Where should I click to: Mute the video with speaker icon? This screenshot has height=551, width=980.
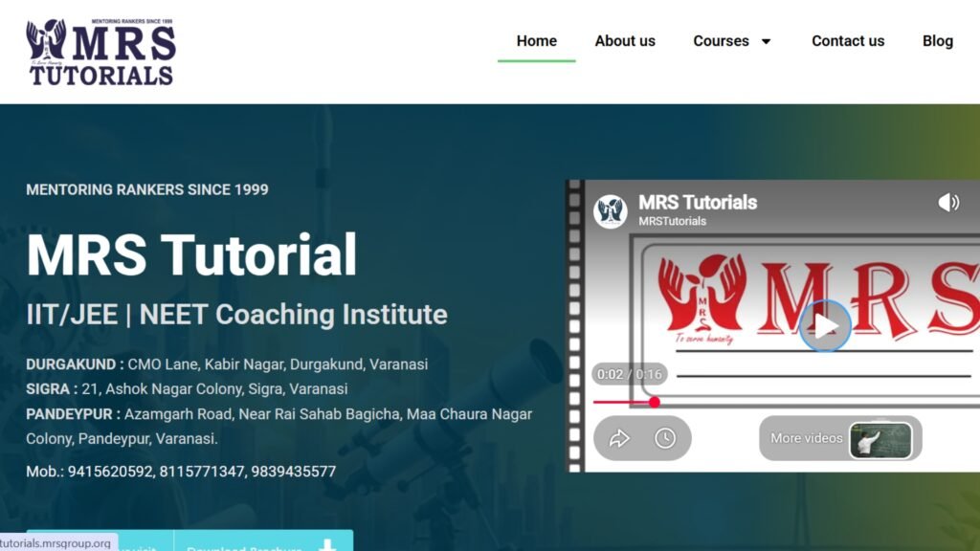coord(948,203)
